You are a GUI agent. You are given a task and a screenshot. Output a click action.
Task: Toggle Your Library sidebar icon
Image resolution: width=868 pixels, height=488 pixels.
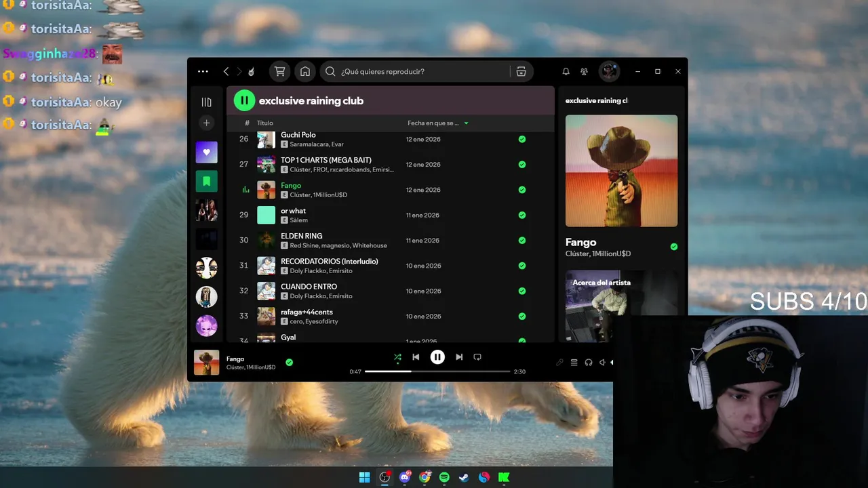tap(207, 102)
